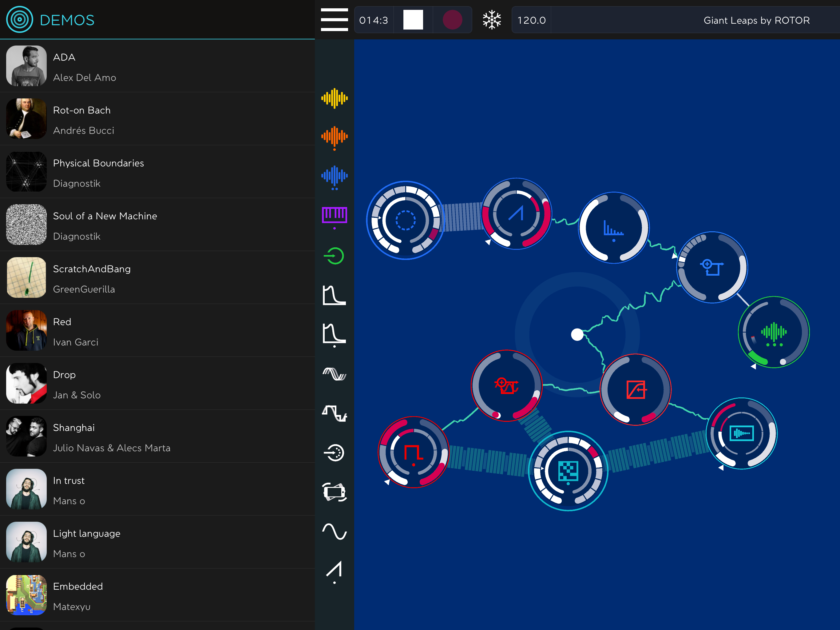The height and width of the screenshot is (630, 840).
Task: Select the green waveform sample node
Action: pos(774,332)
